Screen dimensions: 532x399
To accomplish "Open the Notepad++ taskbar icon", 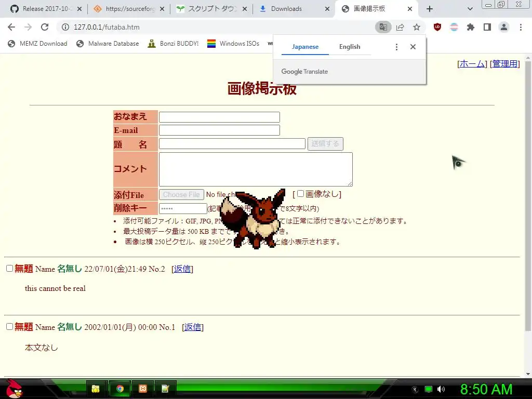I will [x=166, y=389].
